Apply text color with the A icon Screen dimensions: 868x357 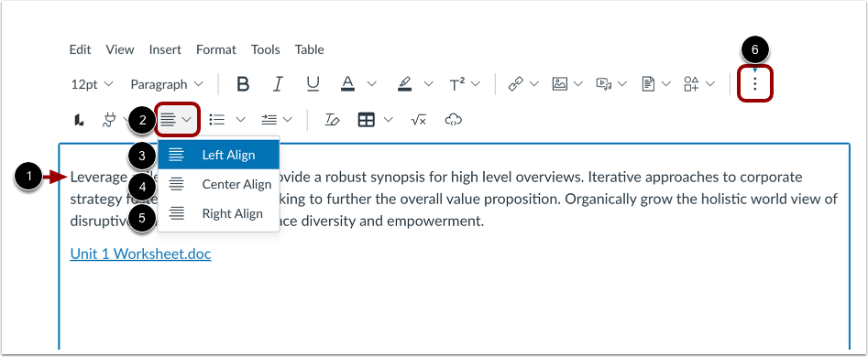coord(347,84)
